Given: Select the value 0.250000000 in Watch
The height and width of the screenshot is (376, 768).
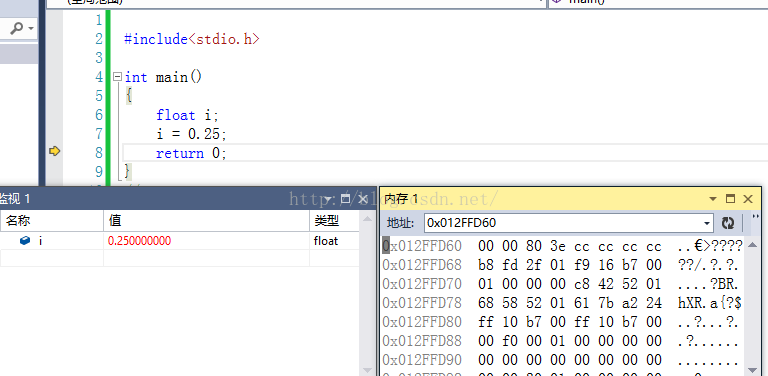Looking at the screenshot, I should pos(140,241).
